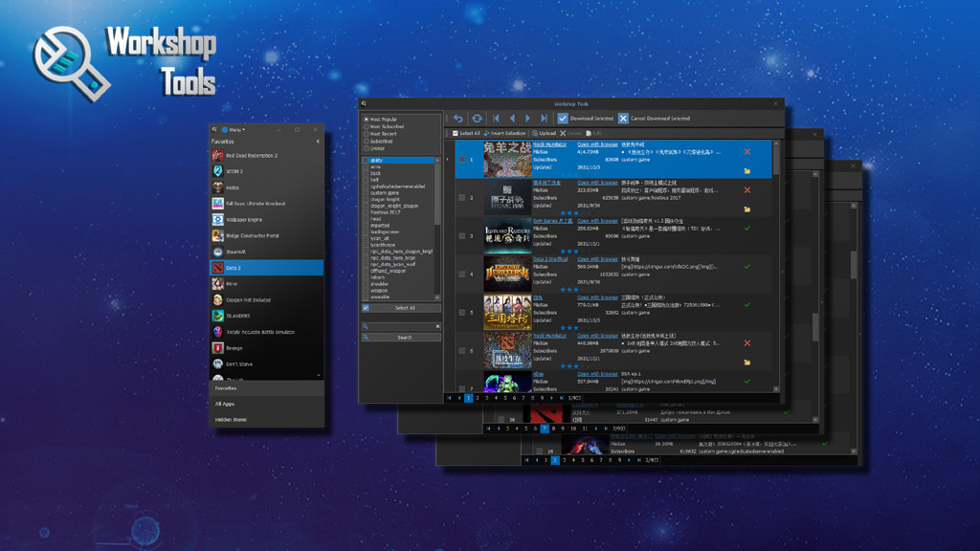The image size is (980, 551).
Task: Select the Most Recent radio button
Action: tap(367, 134)
